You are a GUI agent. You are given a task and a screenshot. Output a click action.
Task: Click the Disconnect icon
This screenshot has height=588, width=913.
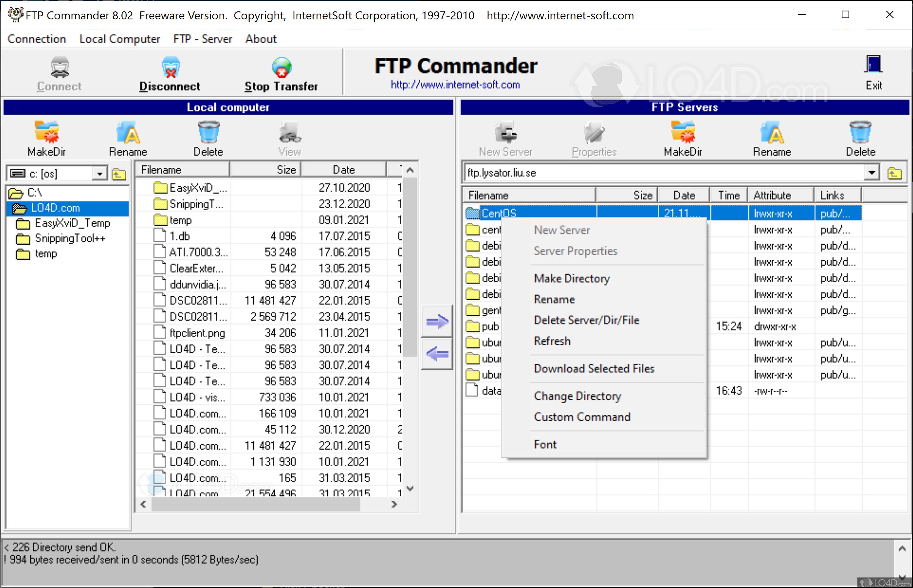(170, 68)
